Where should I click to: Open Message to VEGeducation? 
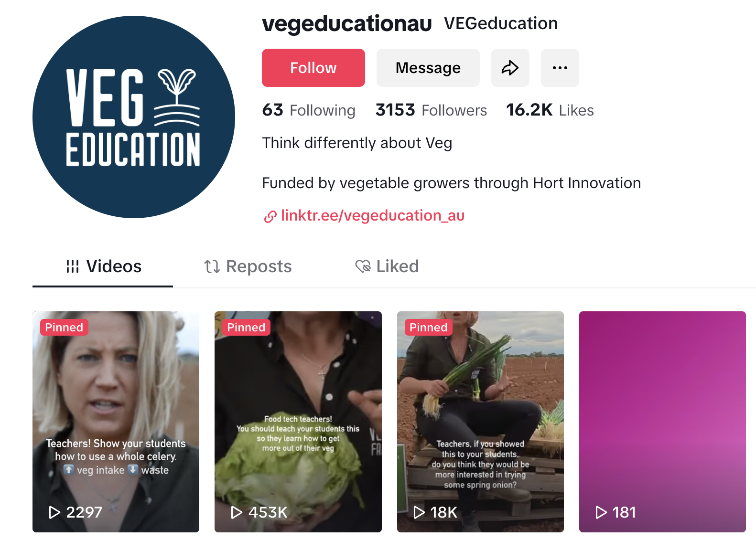tap(428, 68)
